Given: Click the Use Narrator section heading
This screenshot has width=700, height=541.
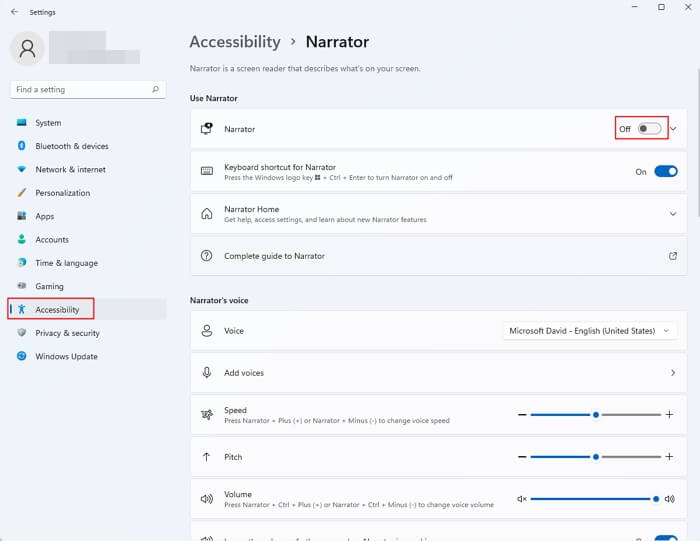Looking at the screenshot, I should [x=213, y=98].
